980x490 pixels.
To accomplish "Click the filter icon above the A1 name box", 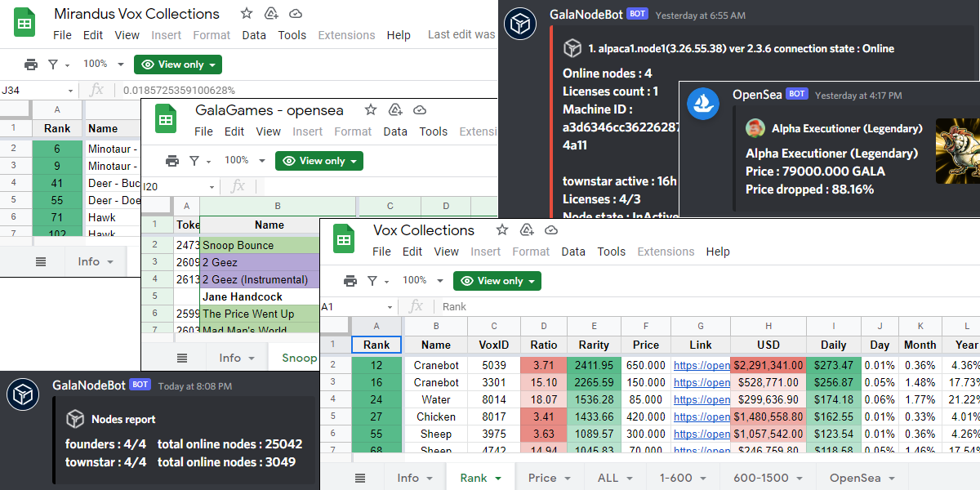I will pos(372,281).
